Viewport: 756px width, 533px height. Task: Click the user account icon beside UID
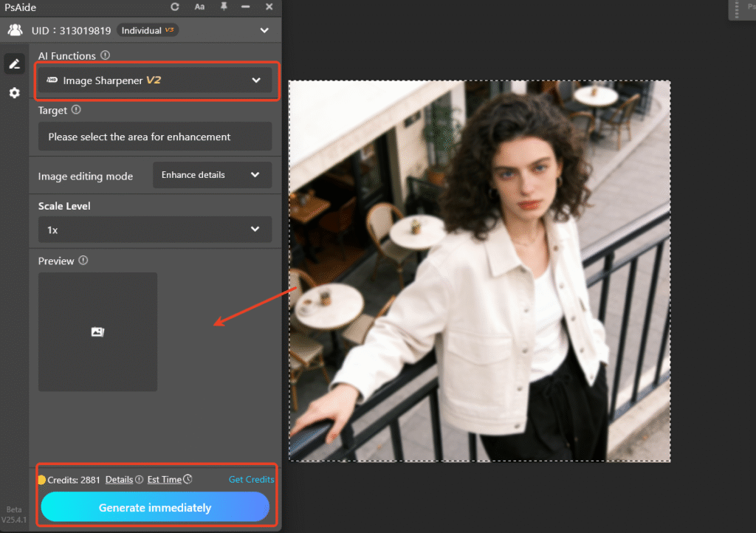pyautogui.click(x=15, y=30)
